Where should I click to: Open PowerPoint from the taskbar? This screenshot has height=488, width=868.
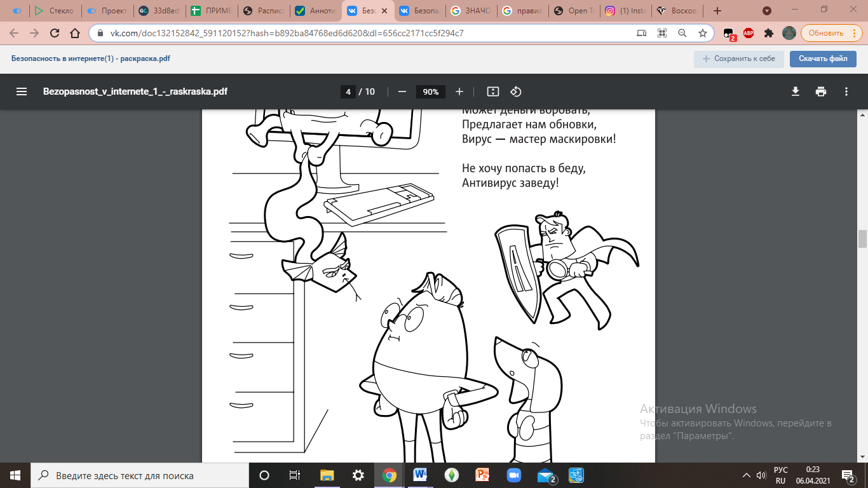tap(482, 475)
